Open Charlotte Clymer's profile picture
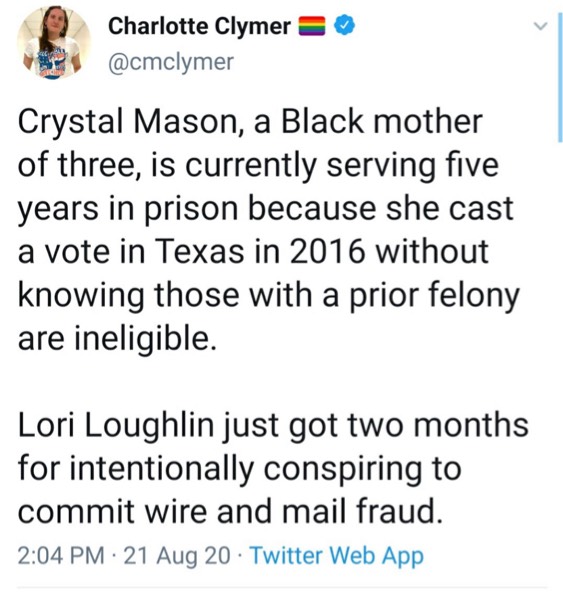Screen dimensions: 563x594 point(53,42)
